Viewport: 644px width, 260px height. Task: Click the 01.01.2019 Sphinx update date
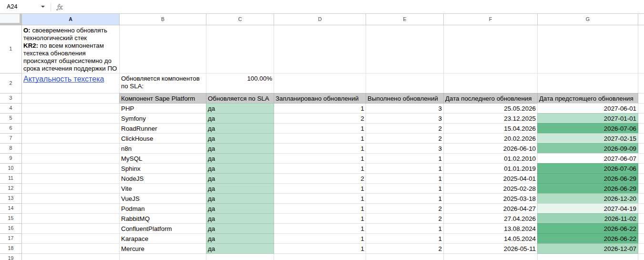point(491,168)
